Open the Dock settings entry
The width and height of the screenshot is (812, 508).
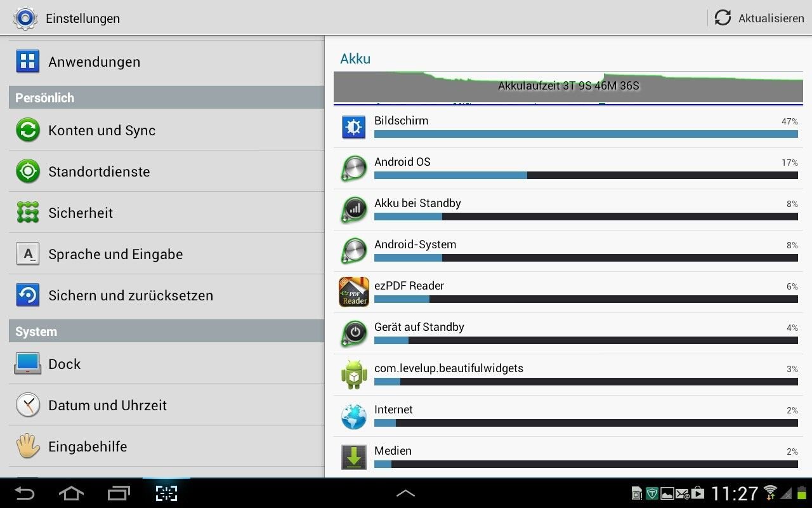[166, 364]
